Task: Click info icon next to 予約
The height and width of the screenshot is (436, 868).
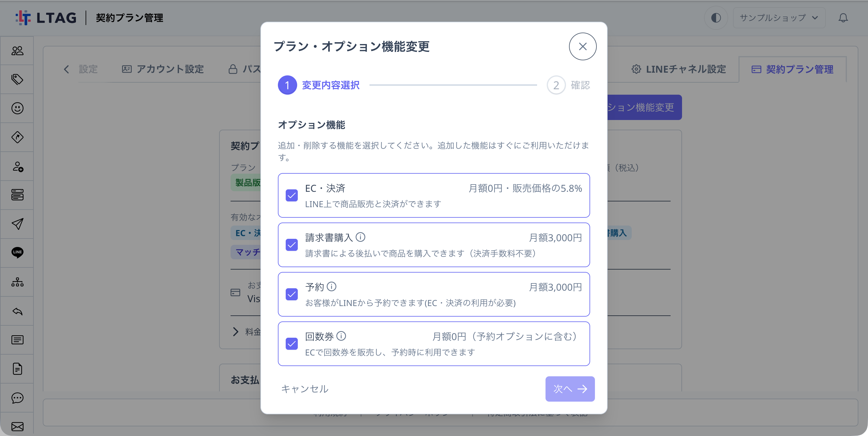Action: pos(332,287)
